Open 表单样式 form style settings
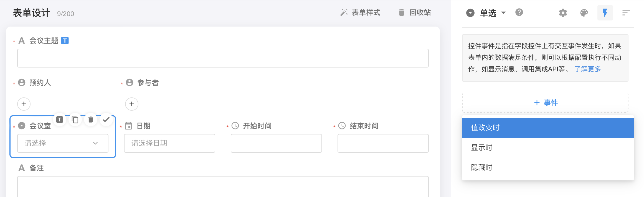The image size is (644, 197). (360, 13)
